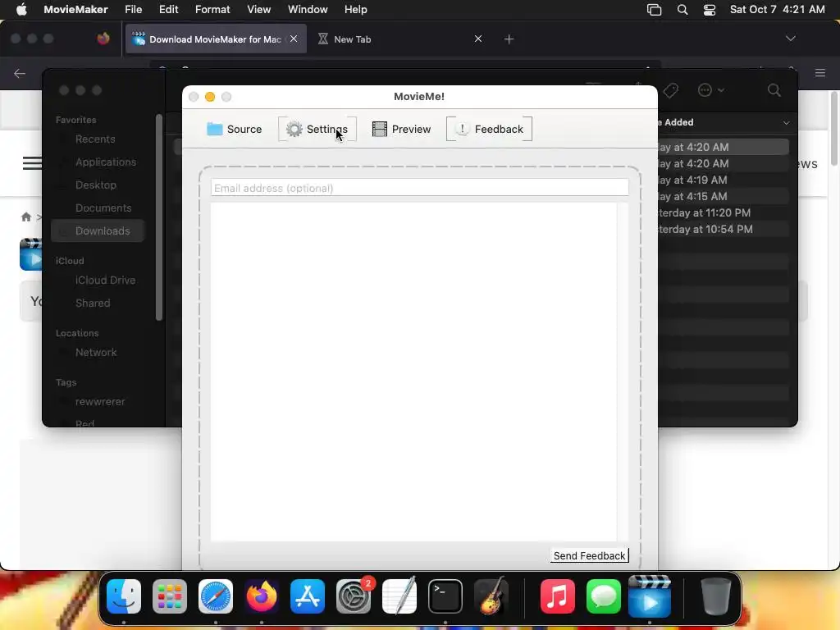Select the Finder row dated 4:19 AM
840x630 pixels.
(724, 180)
